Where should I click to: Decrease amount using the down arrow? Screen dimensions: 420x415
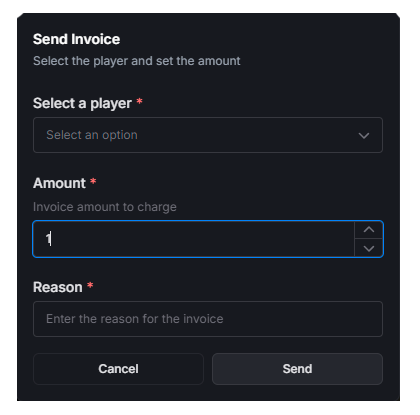[x=369, y=248]
